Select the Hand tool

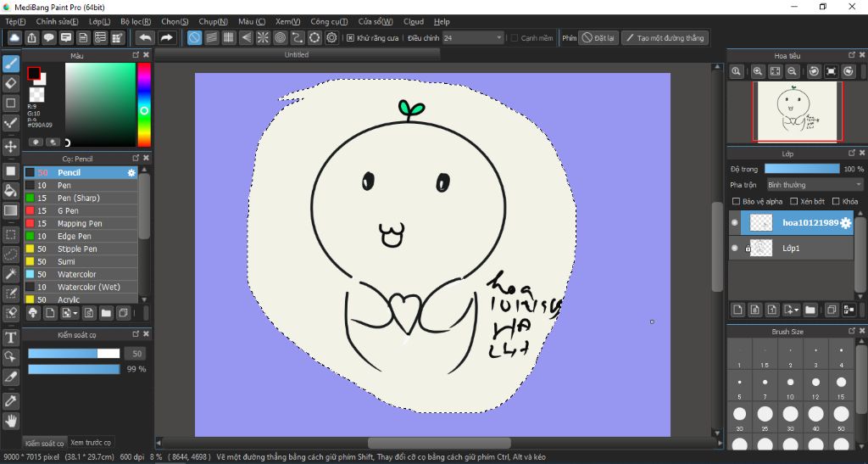point(10,420)
